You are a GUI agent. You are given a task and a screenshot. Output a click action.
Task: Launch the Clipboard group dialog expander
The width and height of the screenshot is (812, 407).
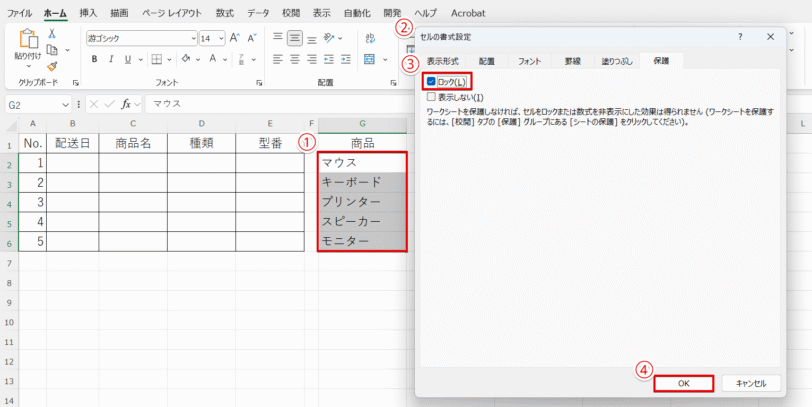coord(76,83)
